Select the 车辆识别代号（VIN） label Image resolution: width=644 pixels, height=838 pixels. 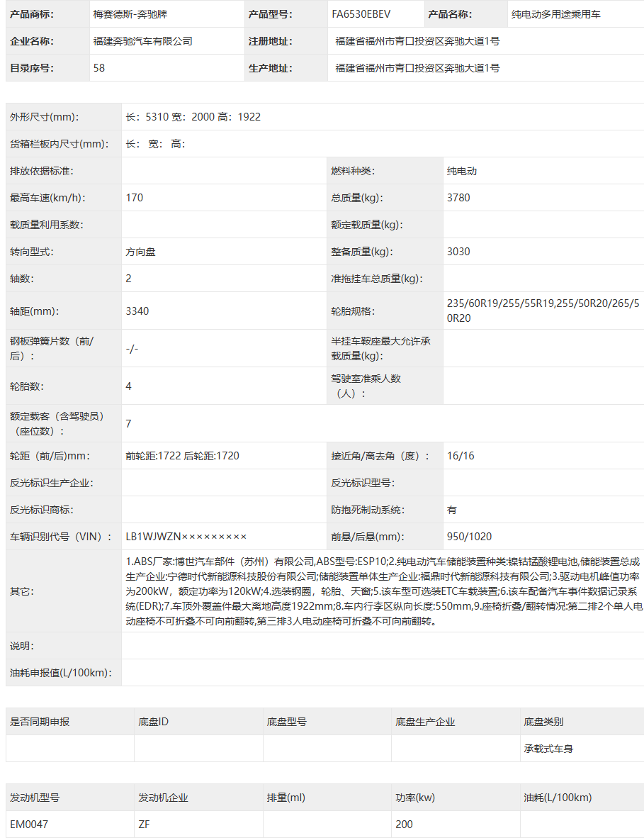[x=61, y=537]
